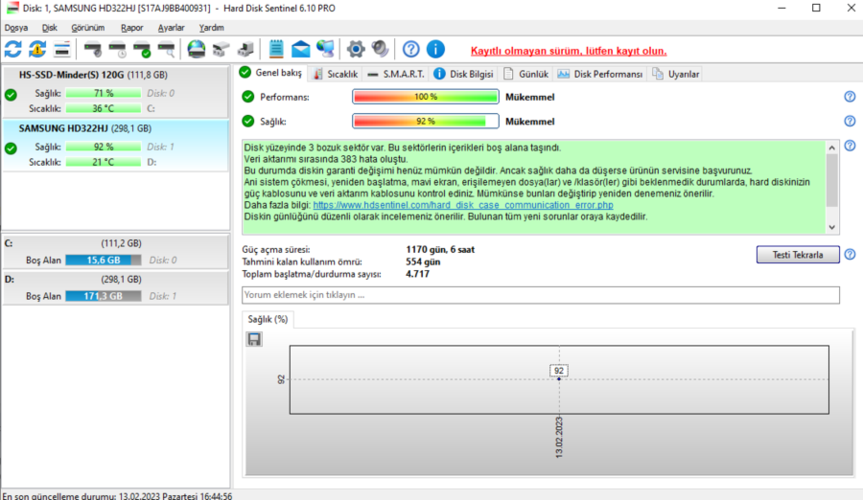Click the speaker sound icon in toolbar
The width and height of the screenshot is (863, 500).
coord(380,49)
